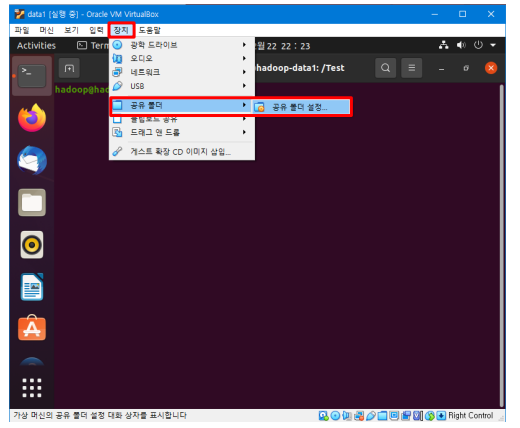Click the hadoop-data1: /Test terminal title

click(x=300, y=68)
